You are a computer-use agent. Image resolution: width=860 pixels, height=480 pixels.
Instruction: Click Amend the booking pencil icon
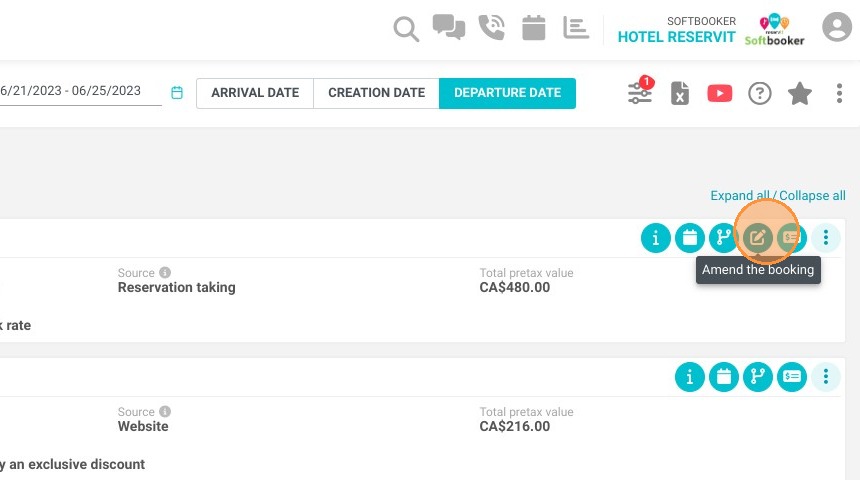tap(757, 238)
